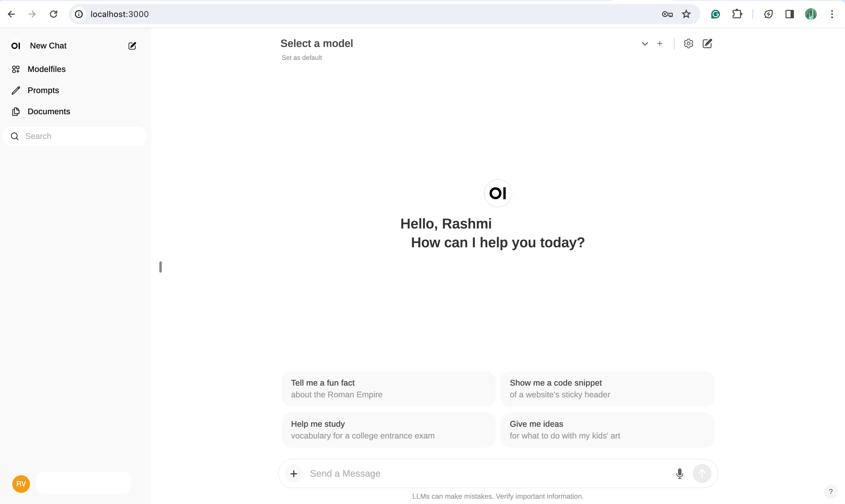Attach a file using the plus icon
The height and width of the screenshot is (504, 845).
[x=294, y=473]
